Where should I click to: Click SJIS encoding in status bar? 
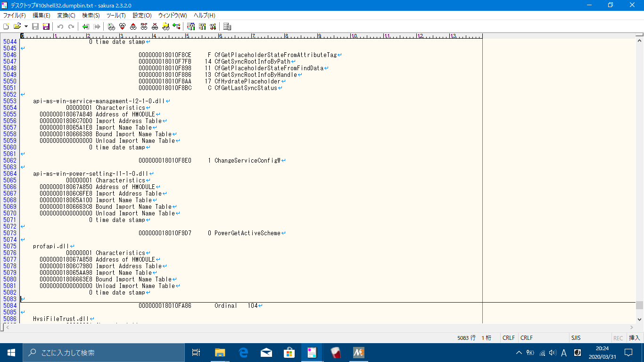coord(576,338)
